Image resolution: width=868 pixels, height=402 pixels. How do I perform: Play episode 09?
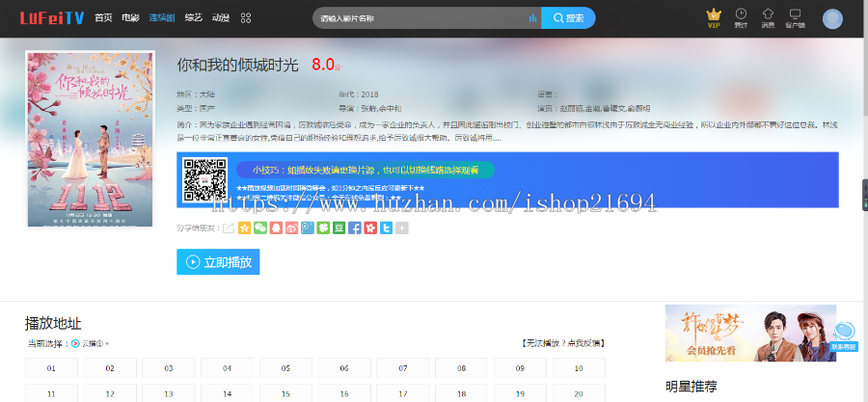click(520, 368)
